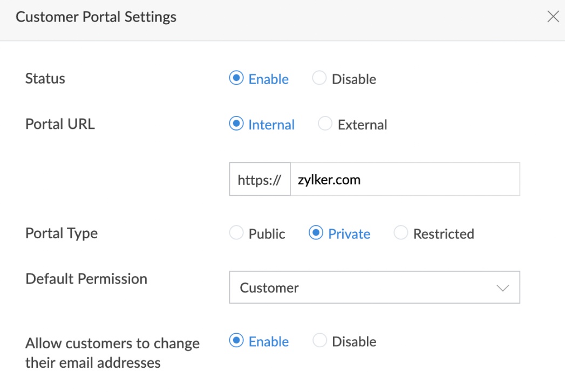Click the Portal Type field label
Viewport: 565px width, 392px height.
point(62,233)
